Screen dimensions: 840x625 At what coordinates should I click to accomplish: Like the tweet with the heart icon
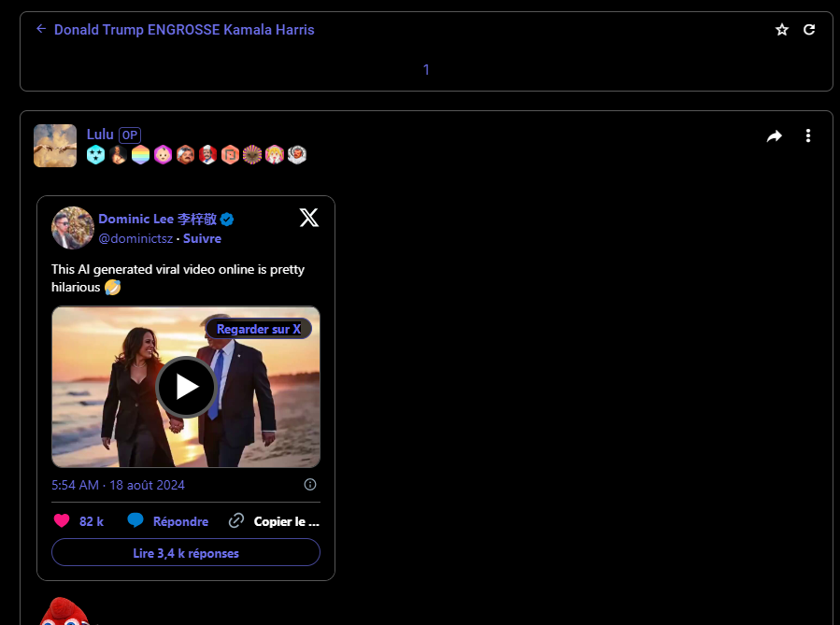pos(62,521)
